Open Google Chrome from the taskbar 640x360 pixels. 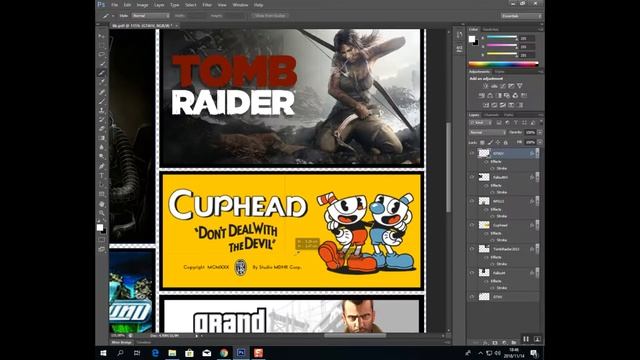pos(224,353)
